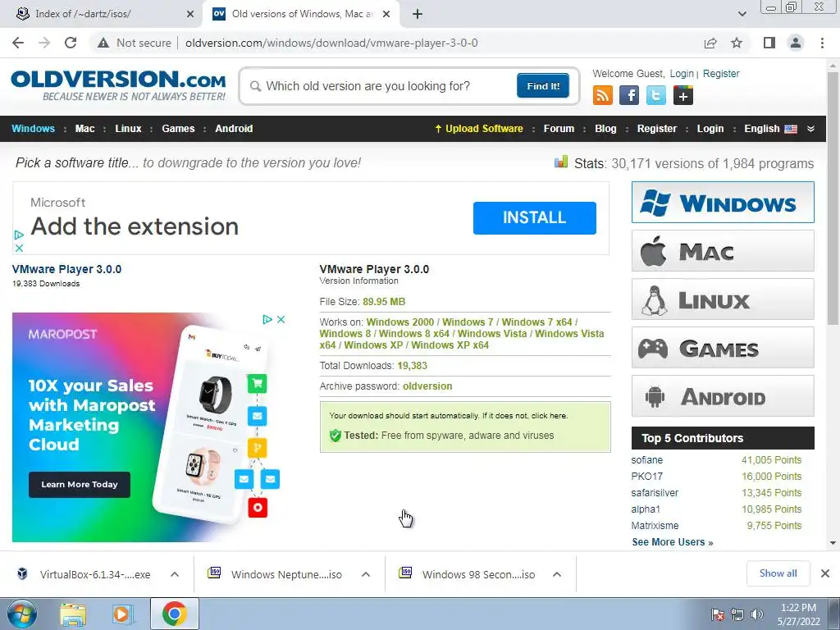Click Login in the black nav bar
840x630 pixels.
[710, 129]
